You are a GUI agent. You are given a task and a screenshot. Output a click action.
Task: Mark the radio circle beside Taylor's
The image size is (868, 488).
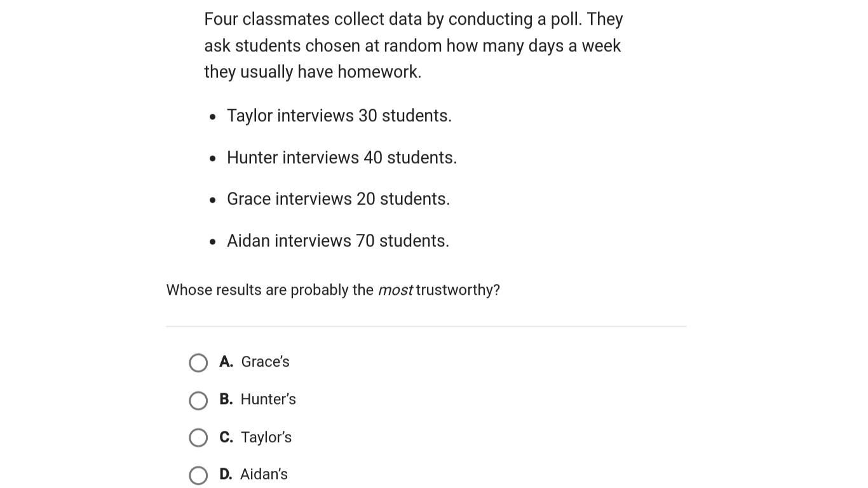point(198,438)
